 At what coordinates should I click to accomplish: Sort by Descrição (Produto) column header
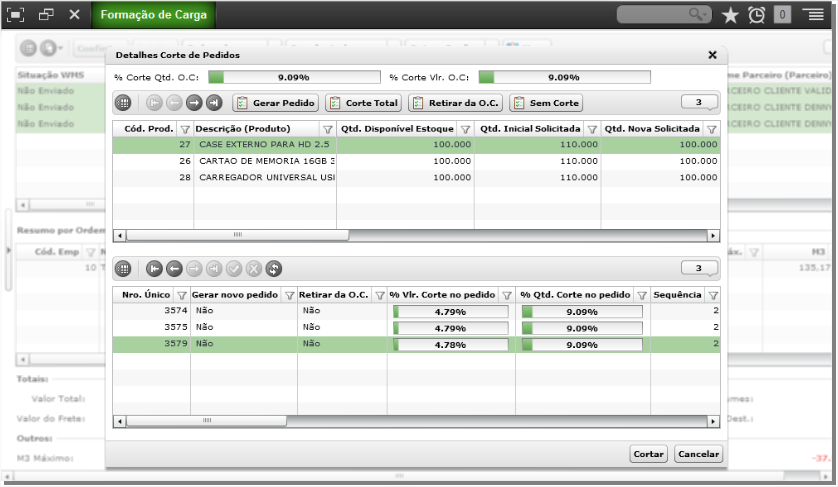tap(243, 129)
